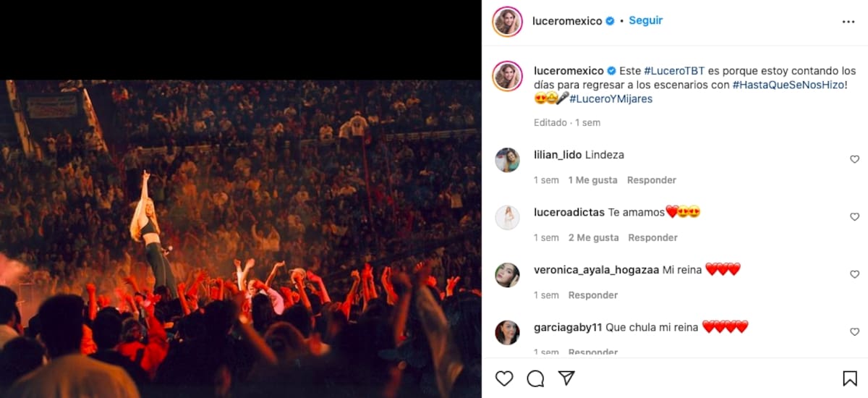This screenshot has width=868, height=398.
Task: Open the three-dot more options menu
Action: tap(848, 22)
